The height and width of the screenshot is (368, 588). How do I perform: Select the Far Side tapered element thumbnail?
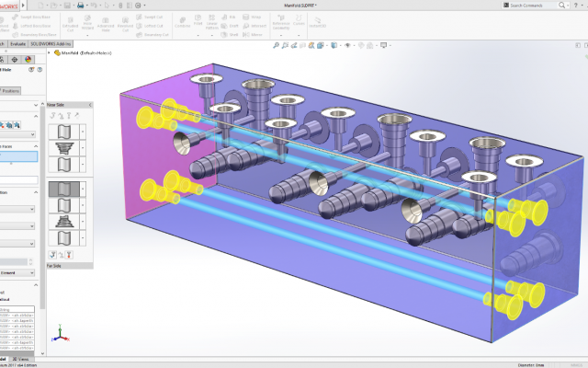pyautogui.click(x=64, y=222)
